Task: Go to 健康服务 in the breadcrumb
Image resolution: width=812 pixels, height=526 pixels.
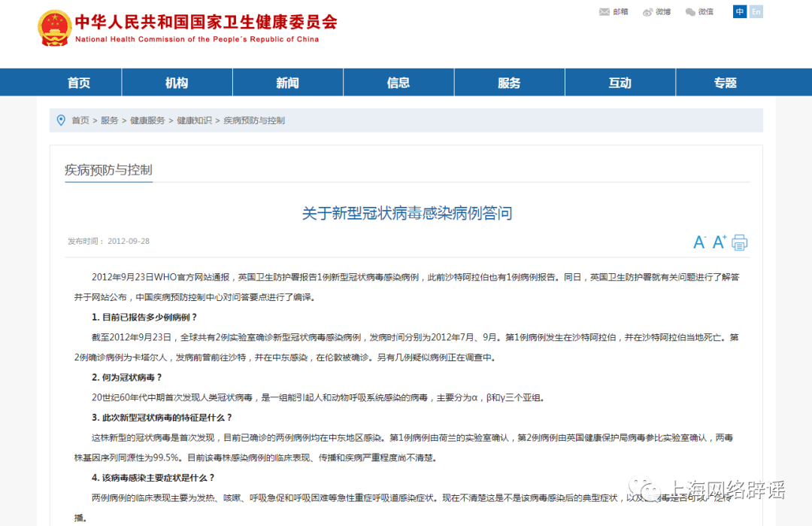Action: click(147, 120)
